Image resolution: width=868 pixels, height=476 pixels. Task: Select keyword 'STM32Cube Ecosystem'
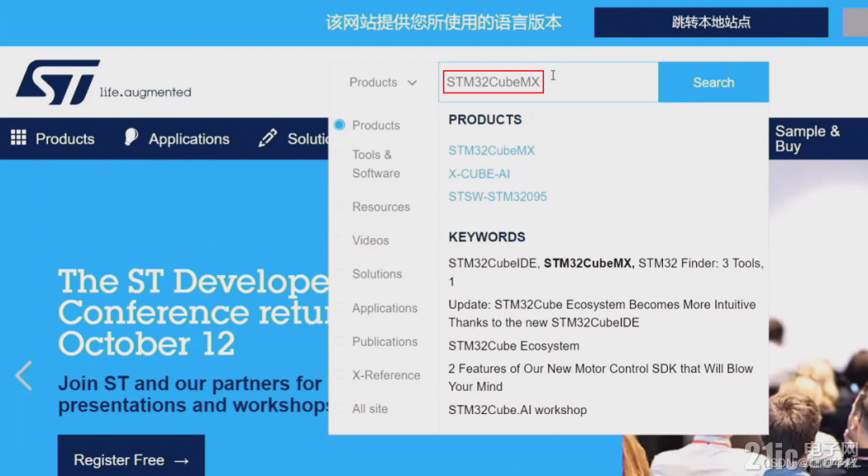[x=514, y=346]
